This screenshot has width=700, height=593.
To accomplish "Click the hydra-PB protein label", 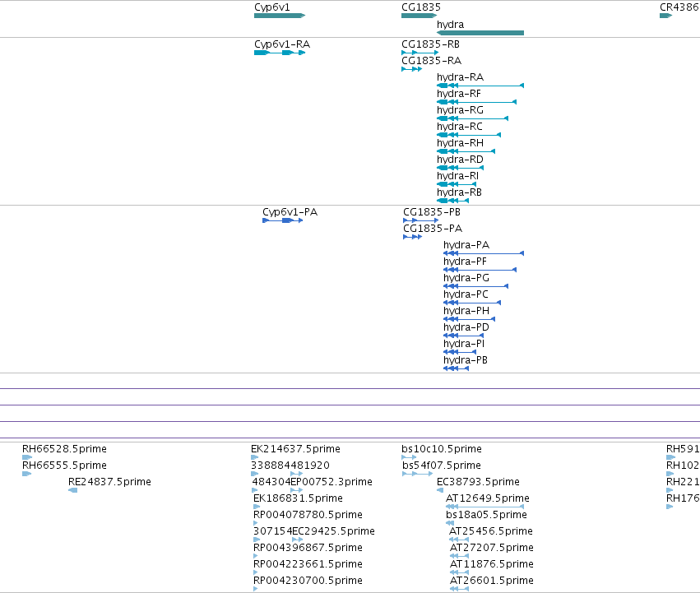I will 466,360.
